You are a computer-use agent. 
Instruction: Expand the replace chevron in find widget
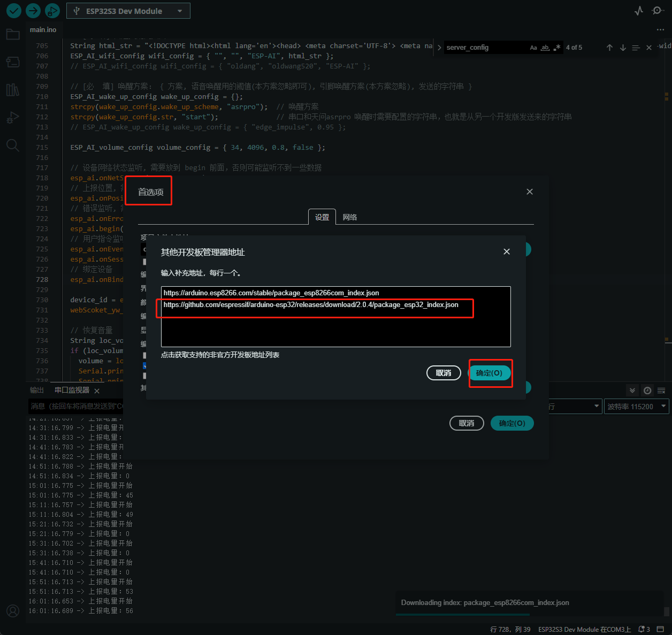(439, 48)
